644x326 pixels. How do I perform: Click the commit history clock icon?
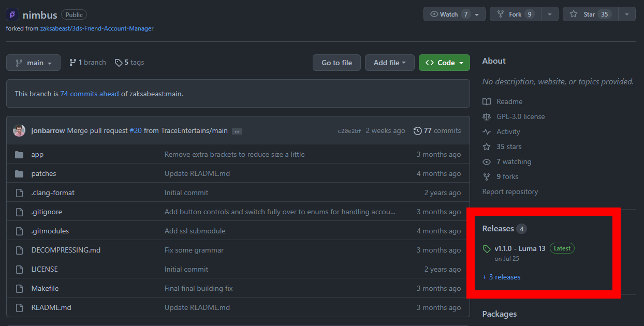click(x=418, y=131)
